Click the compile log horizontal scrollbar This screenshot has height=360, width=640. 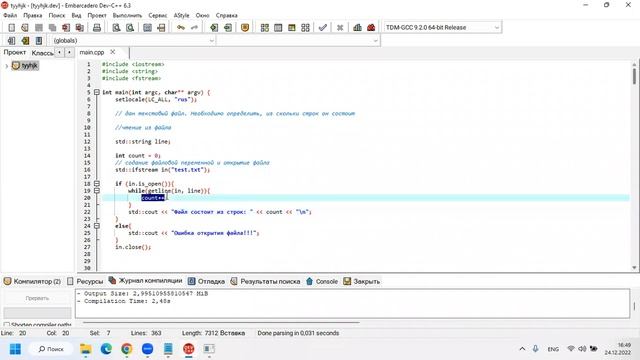221,322
